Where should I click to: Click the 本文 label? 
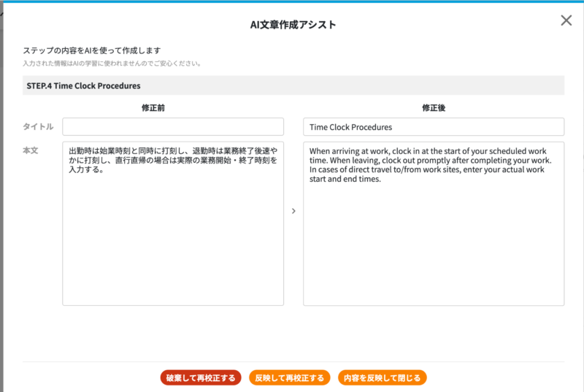point(31,150)
